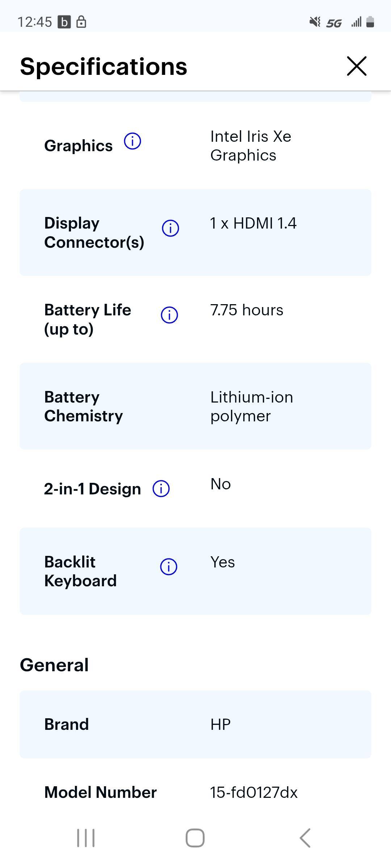The width and height of the screenshot is (391, 868).
Task: Tap the Android home button
Action: [195, 838]
